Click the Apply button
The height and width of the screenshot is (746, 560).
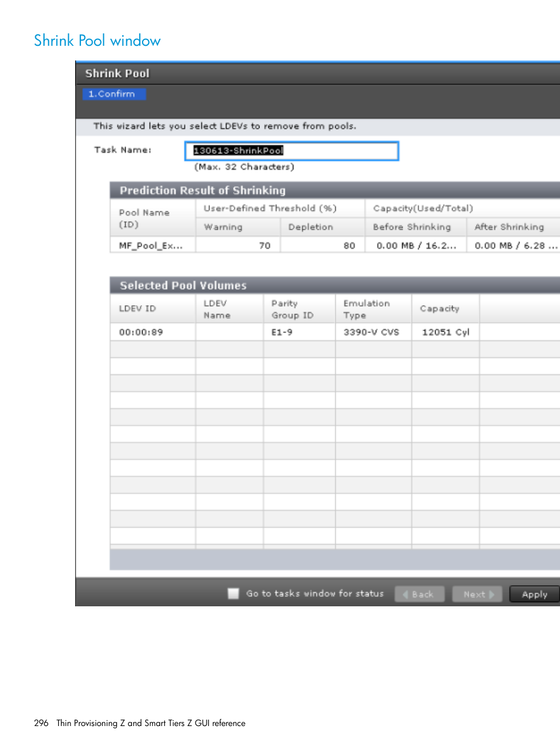click(x=534, y=594)
